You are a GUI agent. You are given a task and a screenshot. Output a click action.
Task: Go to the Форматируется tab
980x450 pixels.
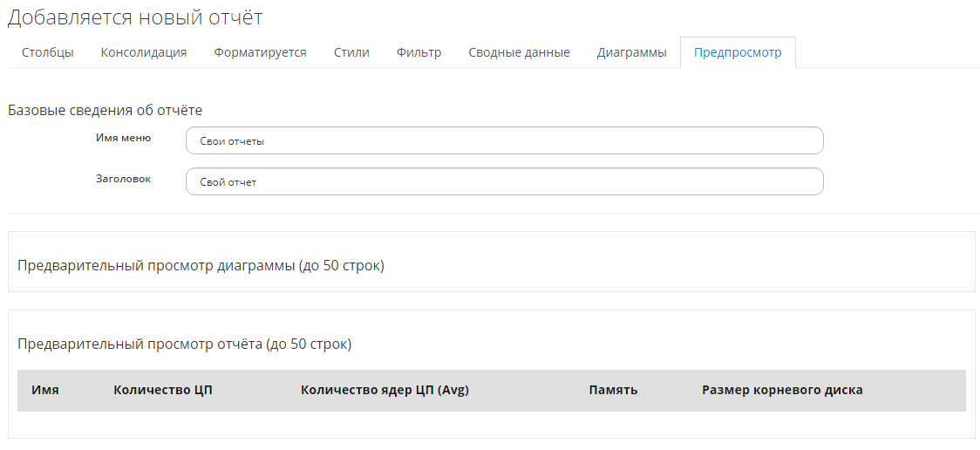pos(260,52)
